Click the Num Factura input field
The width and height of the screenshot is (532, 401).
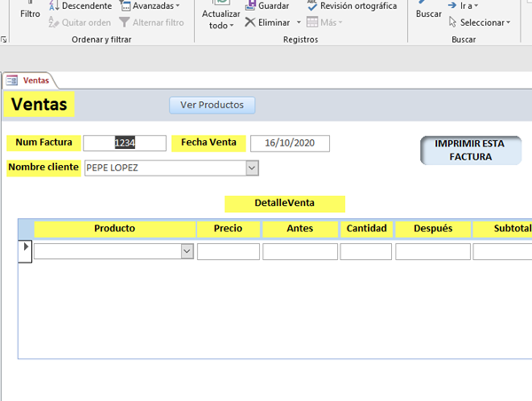124,143
